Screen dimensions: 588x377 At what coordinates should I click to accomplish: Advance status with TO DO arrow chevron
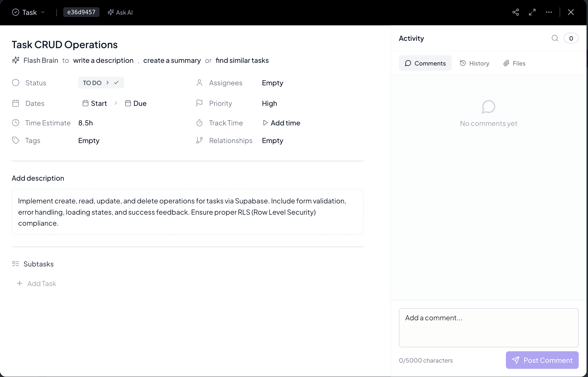tap(108, 83)
